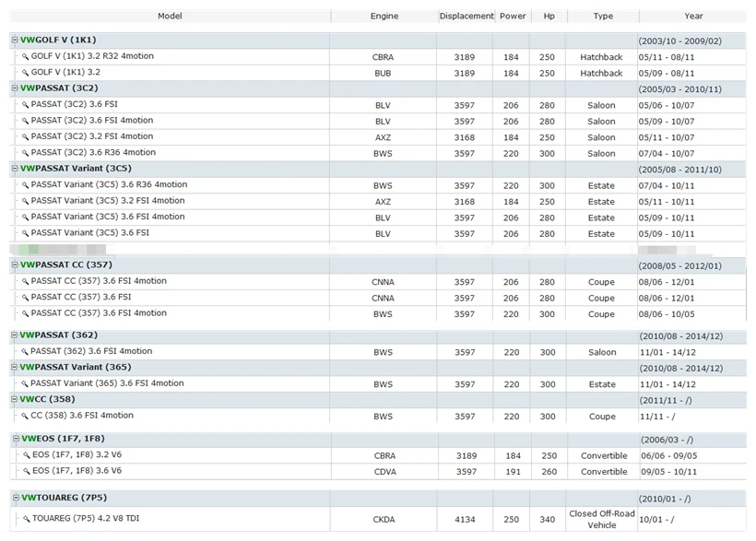Click the VWGOLF V (1K1) group title

[58, 40]
